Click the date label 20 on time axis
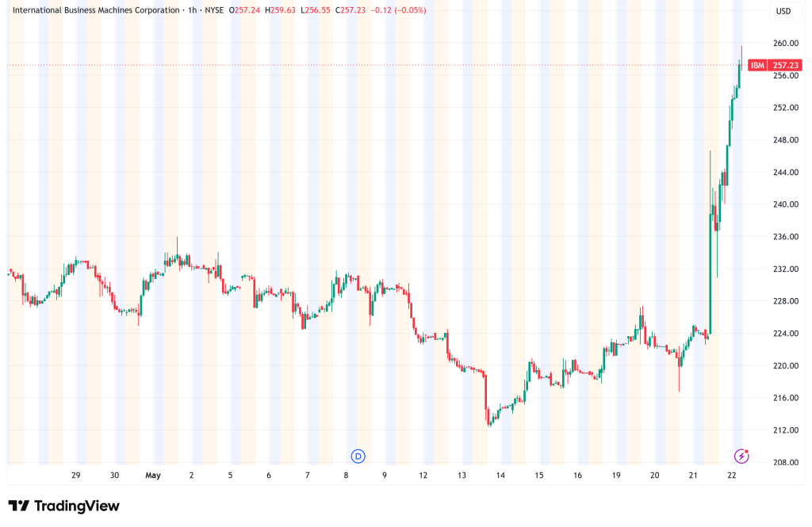812x527 pixels. pos(654,475)
